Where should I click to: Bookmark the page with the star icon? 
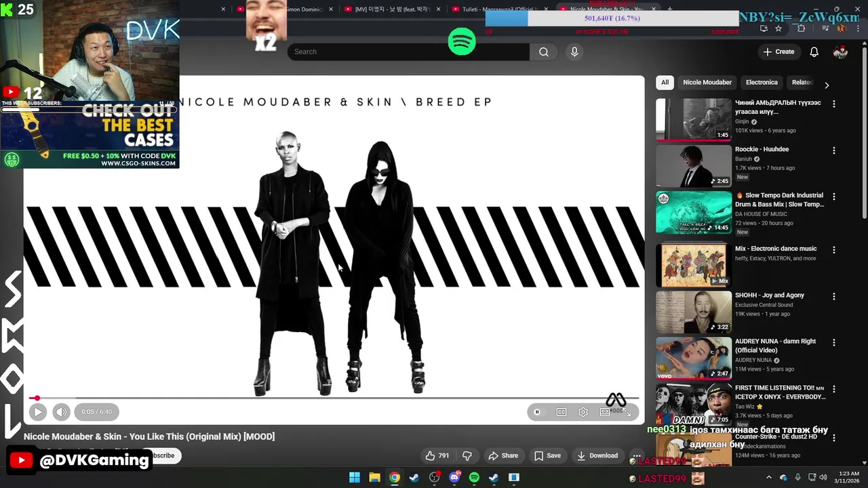point(778,28)
